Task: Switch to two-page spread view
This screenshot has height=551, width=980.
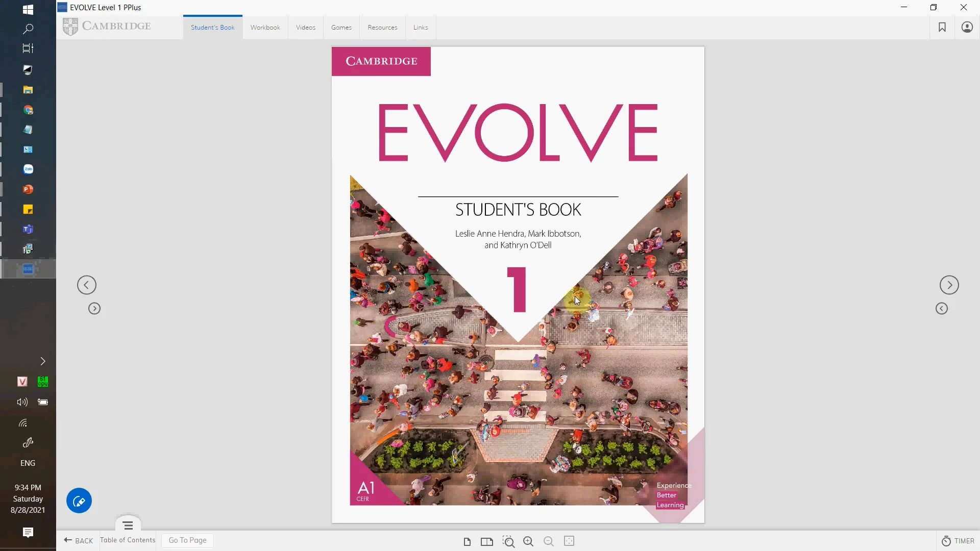Action: [x=486, y=541]
